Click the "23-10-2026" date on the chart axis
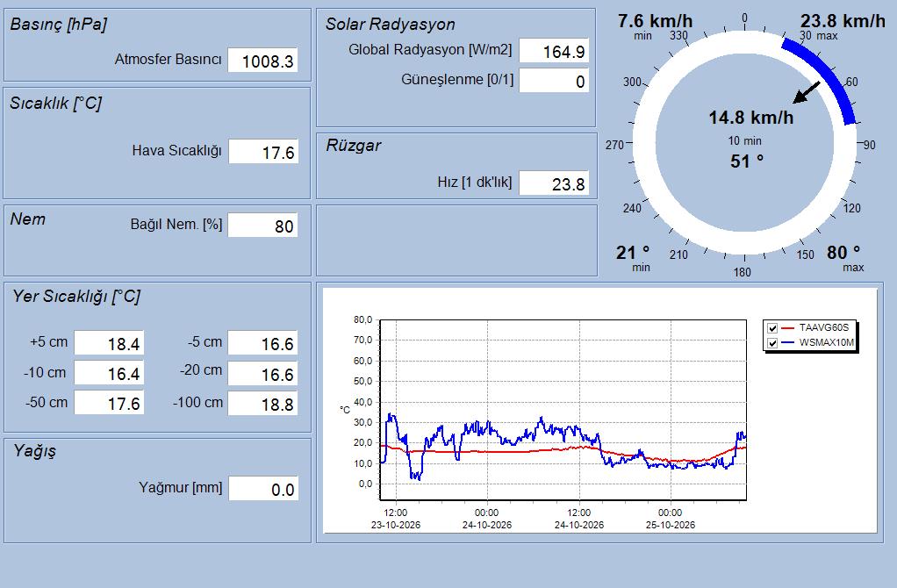Screen dimensions: 897x588 click(x=396, y=525)
